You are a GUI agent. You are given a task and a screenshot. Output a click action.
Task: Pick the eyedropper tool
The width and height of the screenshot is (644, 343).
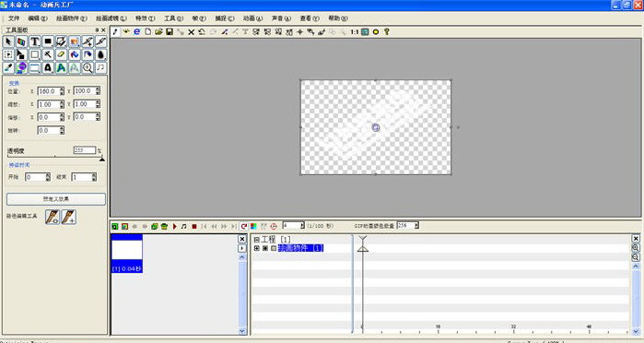pos(8,68)
